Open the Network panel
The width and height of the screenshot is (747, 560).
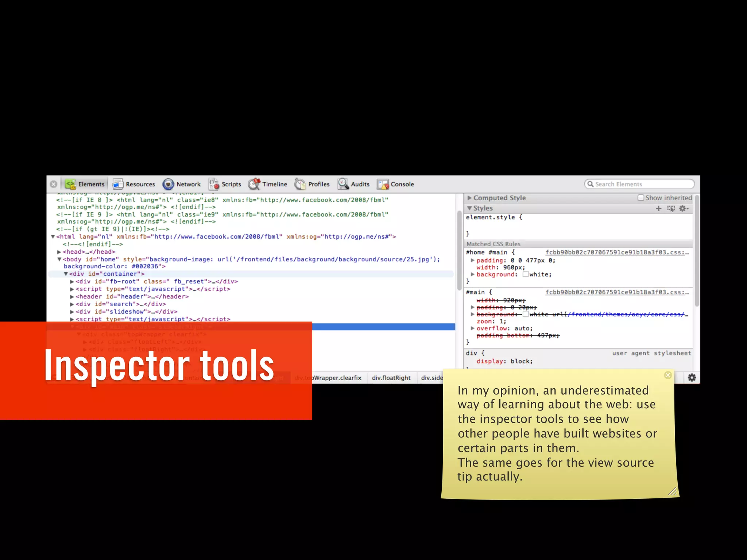tap(182, 184)
